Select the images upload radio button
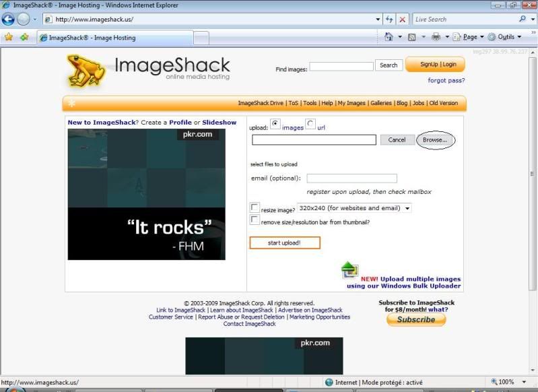The width and height of the screenshot is (538, 392). [x=275, y=123]
